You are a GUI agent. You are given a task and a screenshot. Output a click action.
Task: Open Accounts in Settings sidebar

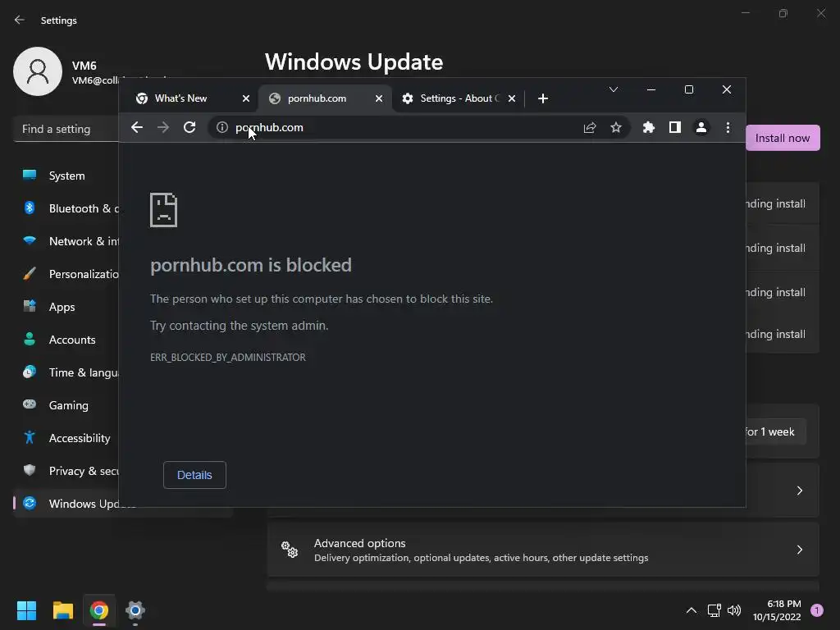[x=66, y=340]
